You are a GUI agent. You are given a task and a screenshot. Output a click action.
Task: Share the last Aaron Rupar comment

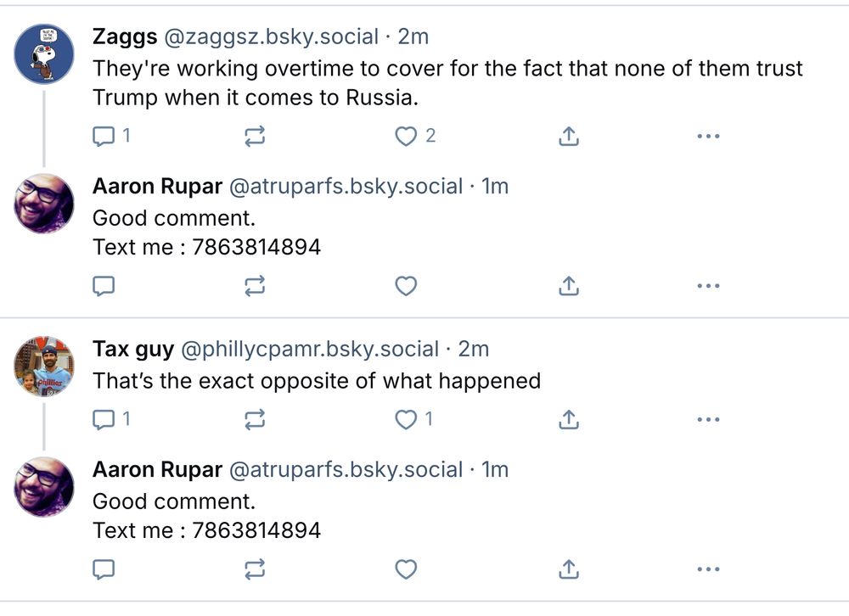pos(568,569)
